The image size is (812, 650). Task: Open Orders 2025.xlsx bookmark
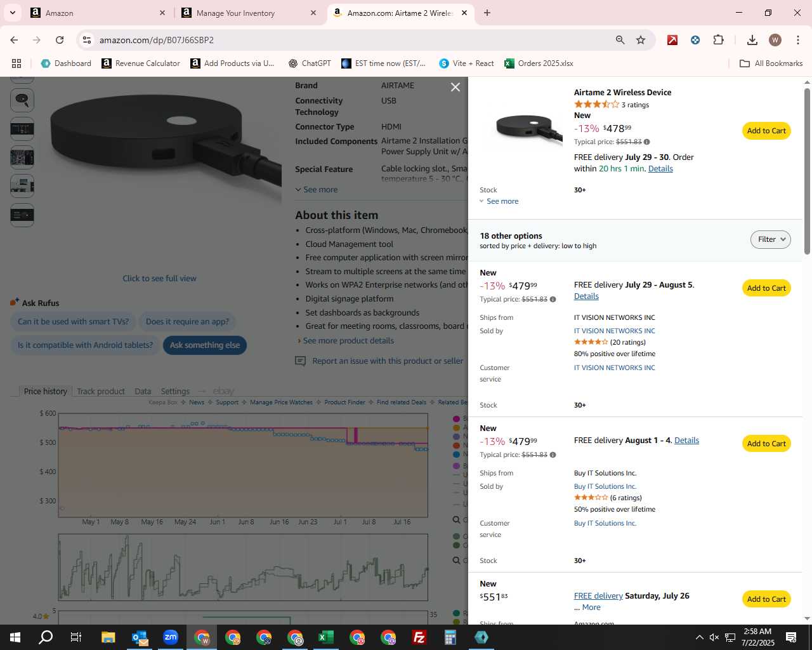(x=539, y=63)
